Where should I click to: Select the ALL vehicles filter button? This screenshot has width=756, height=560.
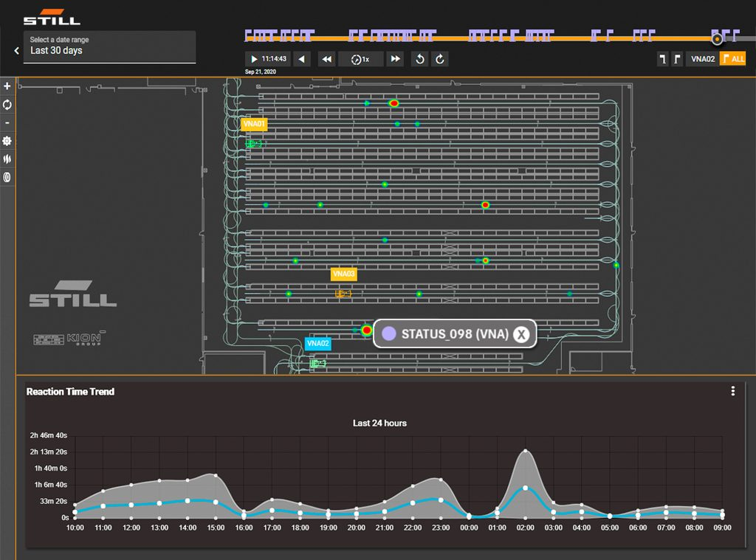click(x=732, y=59)
